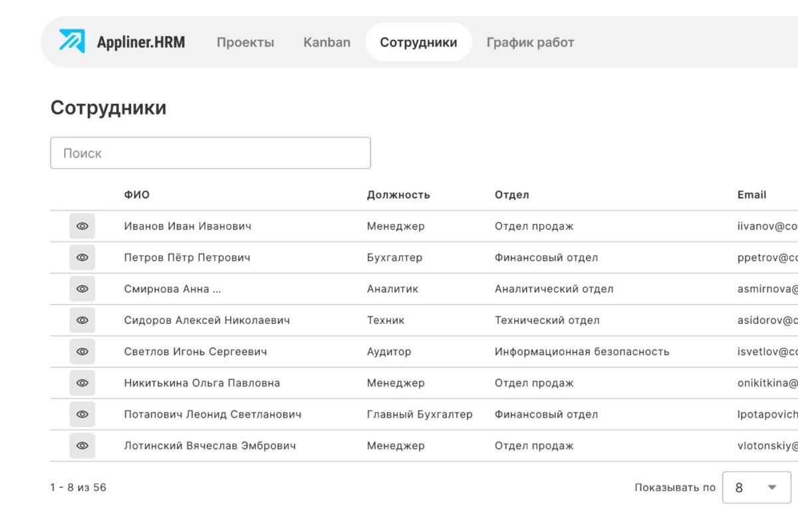Click the Техник position cell

click(x=386, y=320)
